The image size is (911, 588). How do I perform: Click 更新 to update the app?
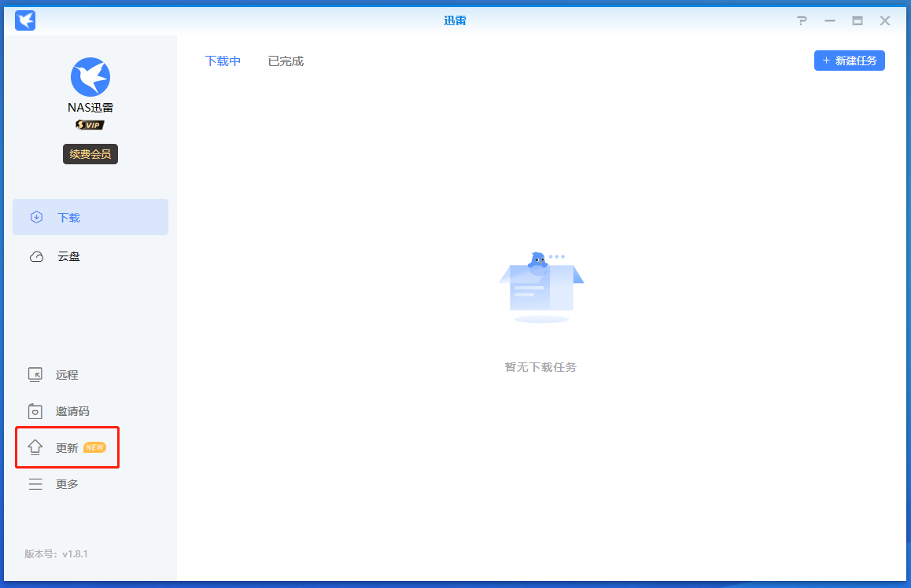[66, 448]
